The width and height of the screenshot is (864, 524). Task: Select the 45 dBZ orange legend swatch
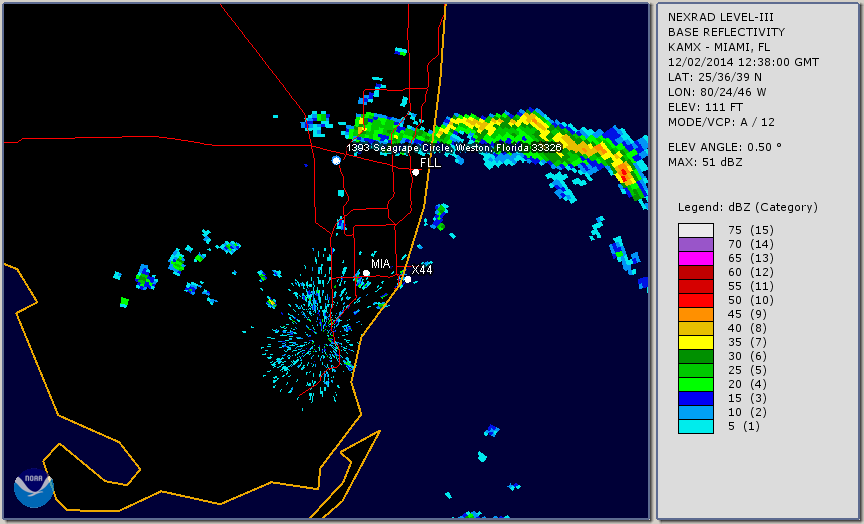click(x=695, y=315)
